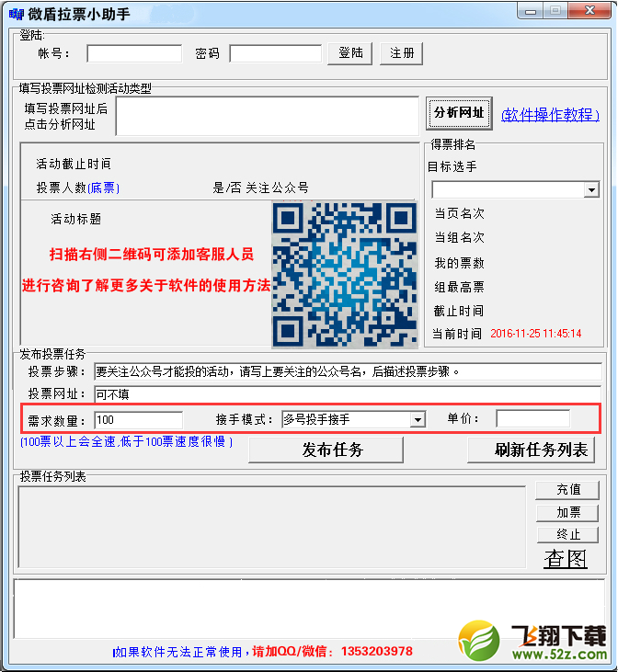Click the customer service QR code image

click(345, 275)
